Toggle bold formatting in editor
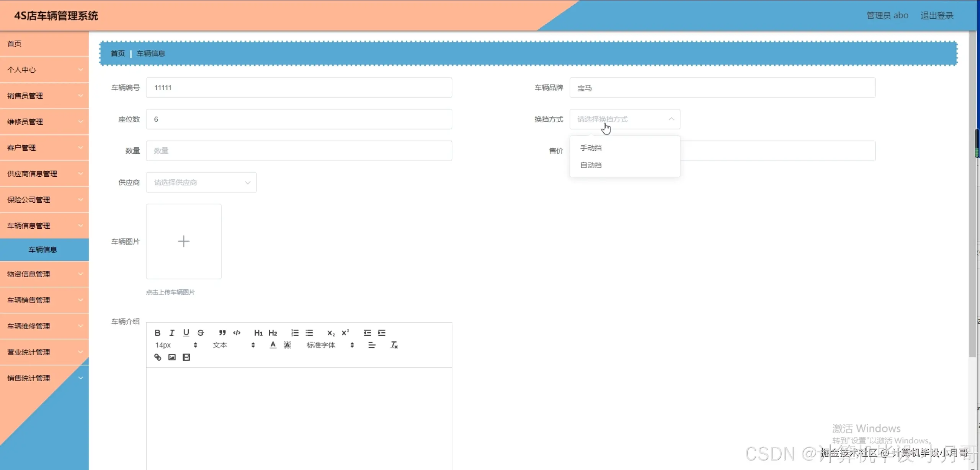The width and height of the screenshot is (980, 470). [157, 333]
